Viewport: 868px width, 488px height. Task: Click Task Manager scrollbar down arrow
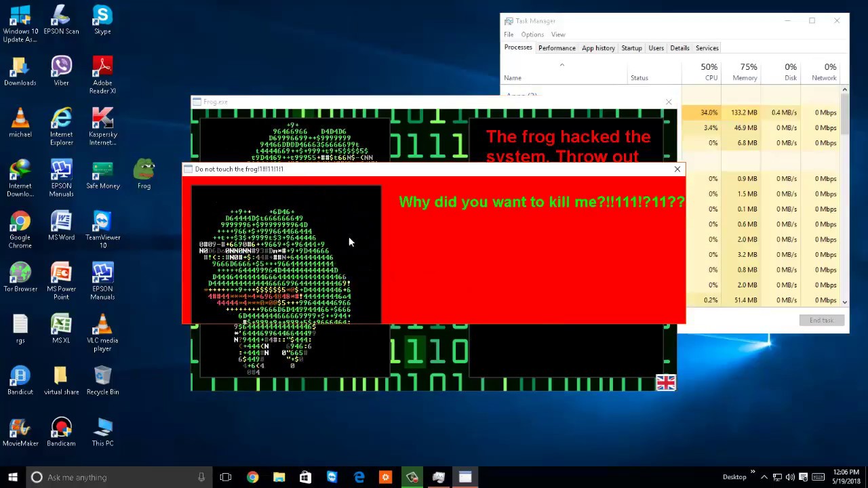click(x=844, y=302)
